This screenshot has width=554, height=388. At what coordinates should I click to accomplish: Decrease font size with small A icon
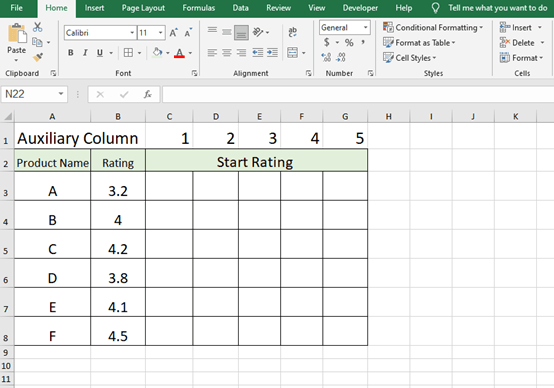pos(188,33)
